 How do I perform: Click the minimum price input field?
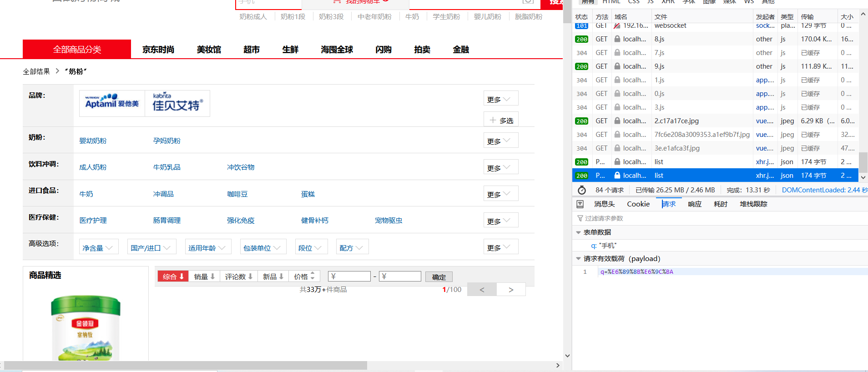pos(349,276)
